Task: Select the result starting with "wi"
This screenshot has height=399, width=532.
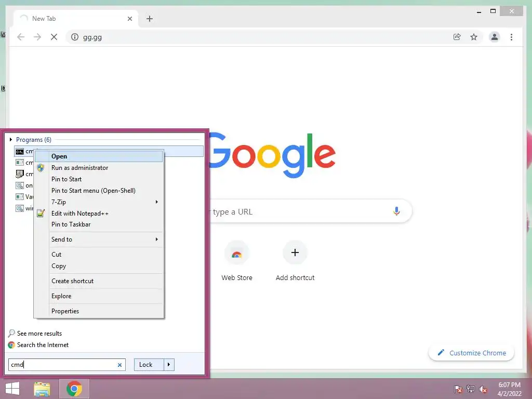Action: 24,208
